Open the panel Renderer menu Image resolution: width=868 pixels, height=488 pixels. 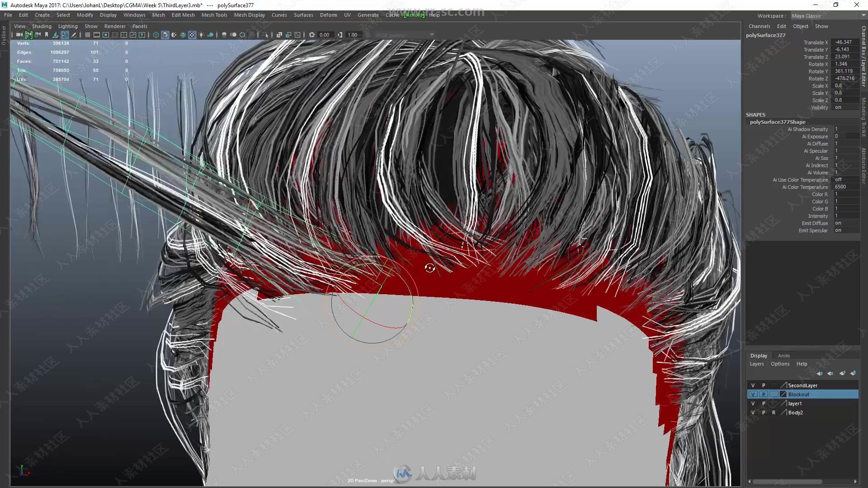tap(115, 26)
